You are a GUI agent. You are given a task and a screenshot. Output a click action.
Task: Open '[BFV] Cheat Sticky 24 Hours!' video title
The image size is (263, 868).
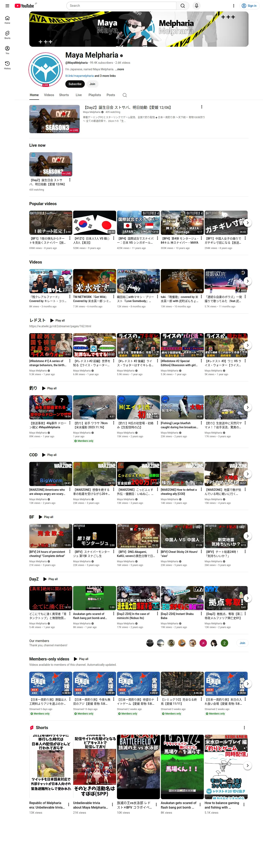pos(179,554)
